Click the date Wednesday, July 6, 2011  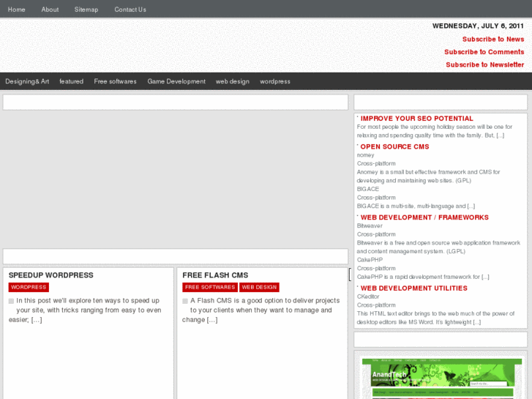(478, 26)
